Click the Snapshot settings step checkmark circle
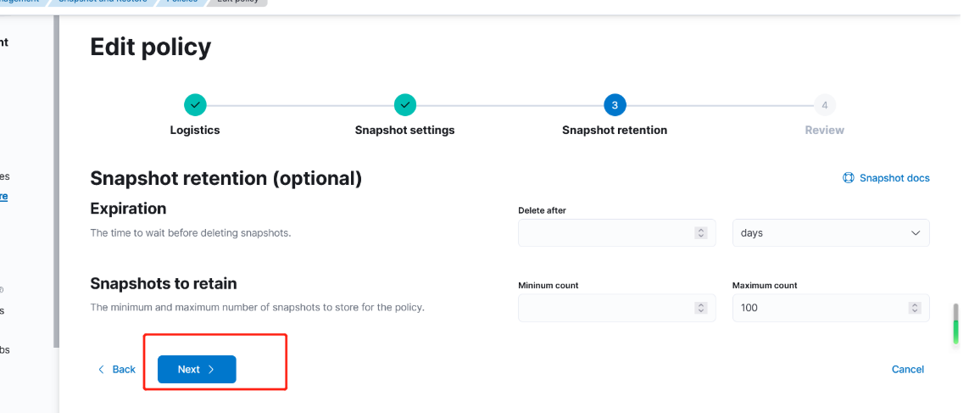980x413 pixels. point(405,105)
